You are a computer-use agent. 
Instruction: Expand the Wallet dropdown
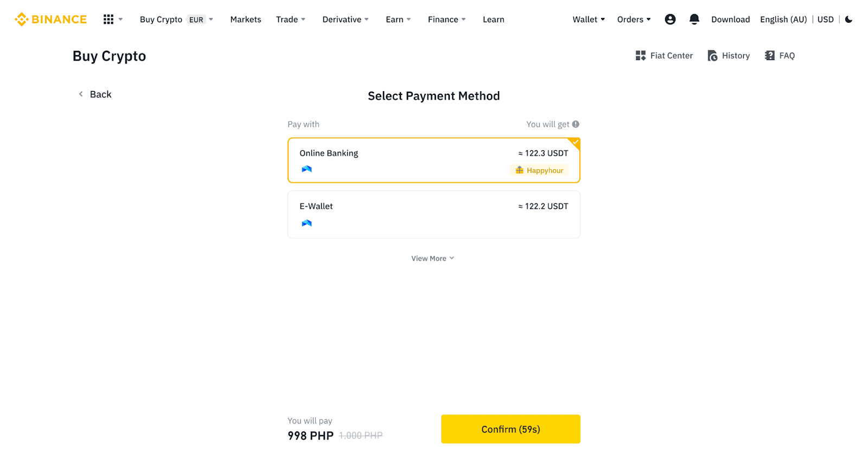589,20
